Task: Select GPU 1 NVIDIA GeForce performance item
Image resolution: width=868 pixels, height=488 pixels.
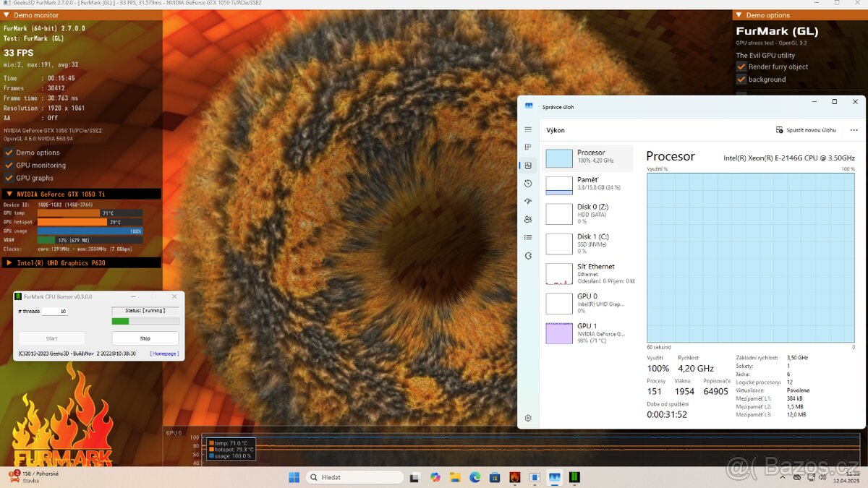Action: click(587, 333)
